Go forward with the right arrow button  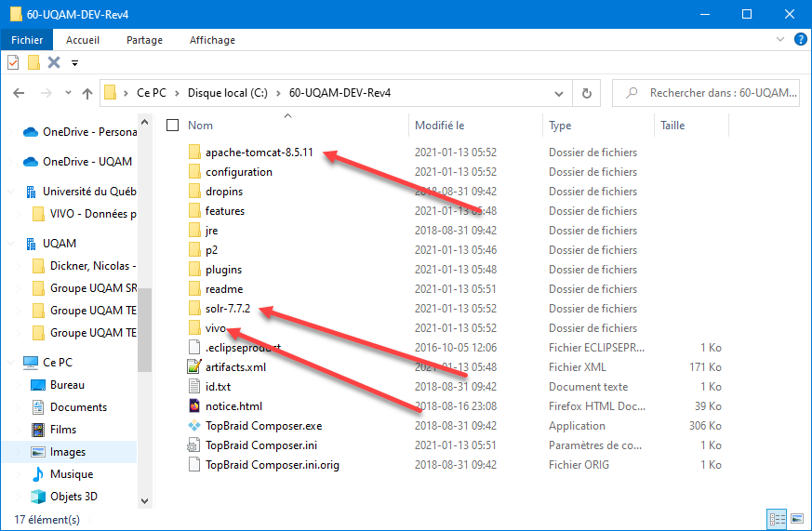click(x=47, y=93)
